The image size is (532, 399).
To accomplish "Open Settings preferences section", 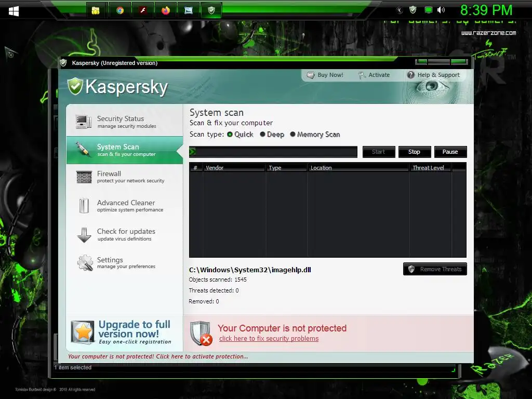I will pos(125,262).
